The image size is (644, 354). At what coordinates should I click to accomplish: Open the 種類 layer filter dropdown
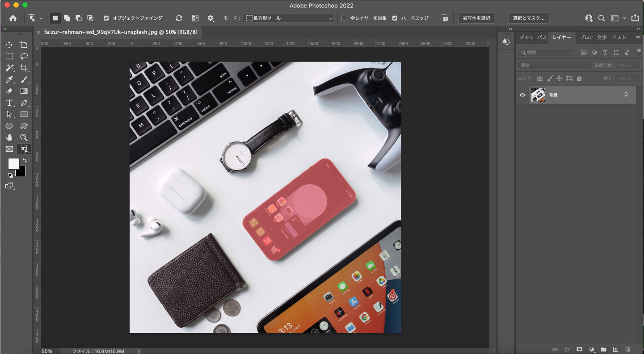click(545, 52)
